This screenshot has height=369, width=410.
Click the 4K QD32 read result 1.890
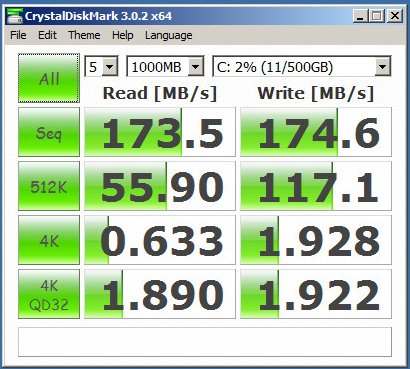point(160,294)
